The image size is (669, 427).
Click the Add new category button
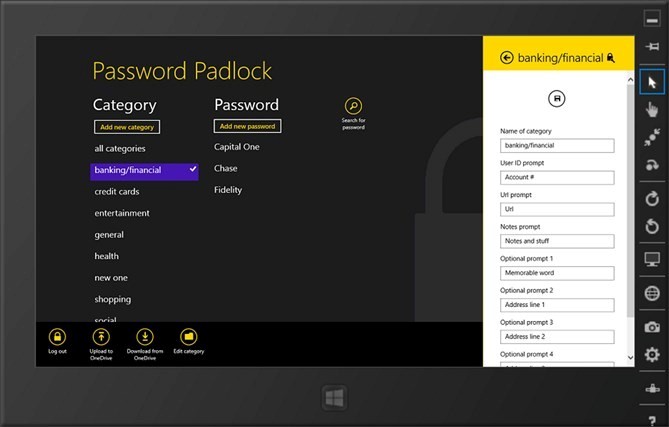click(127, 127)
